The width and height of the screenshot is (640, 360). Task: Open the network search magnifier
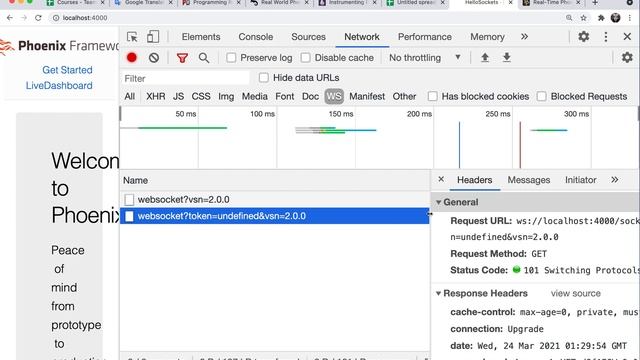[204, 58]
